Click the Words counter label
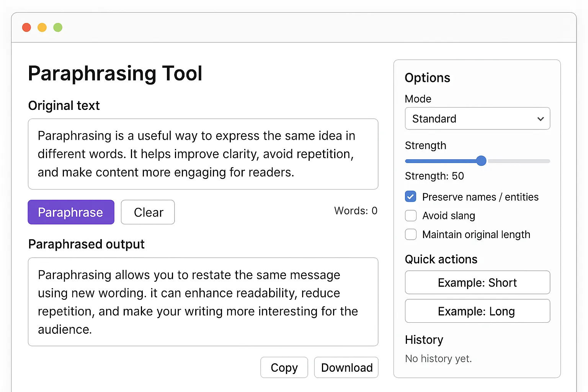Image resolution: width=588 pixels, height=392 pixels. pos(355,211)
